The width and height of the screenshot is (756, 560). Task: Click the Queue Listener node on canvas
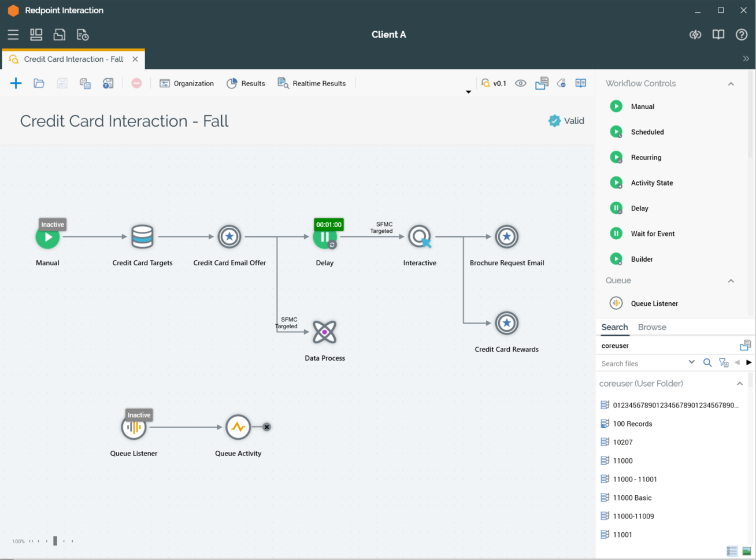[134, 428]
